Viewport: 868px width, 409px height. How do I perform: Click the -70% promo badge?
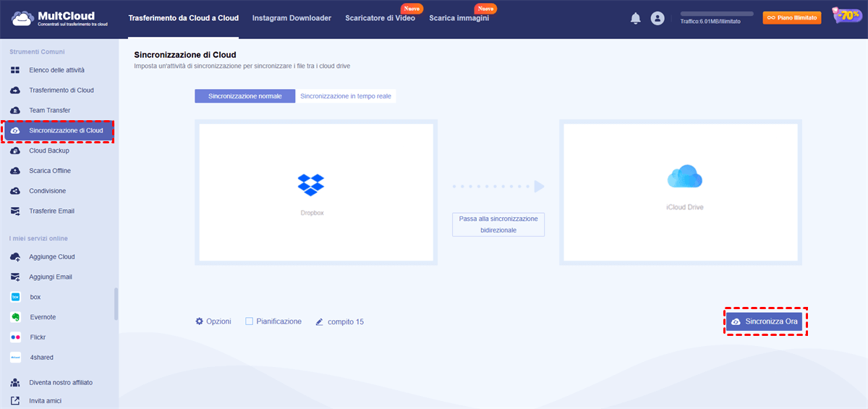[x=846, y=16]
